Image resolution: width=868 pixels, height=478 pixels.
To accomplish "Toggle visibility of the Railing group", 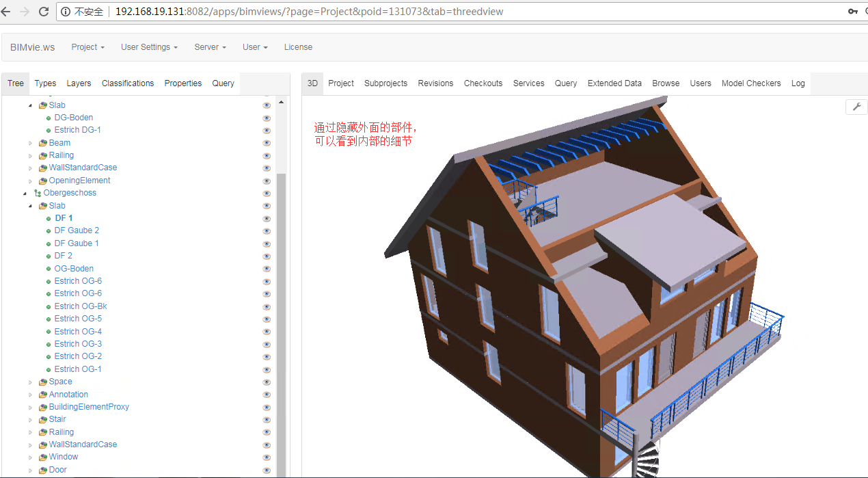I will [266, 155].
